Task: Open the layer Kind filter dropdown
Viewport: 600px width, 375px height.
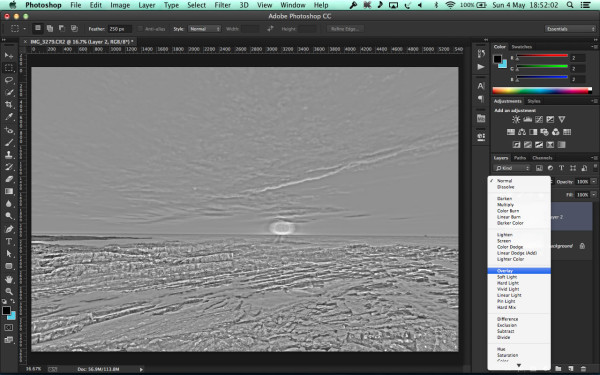Action: 512,168
